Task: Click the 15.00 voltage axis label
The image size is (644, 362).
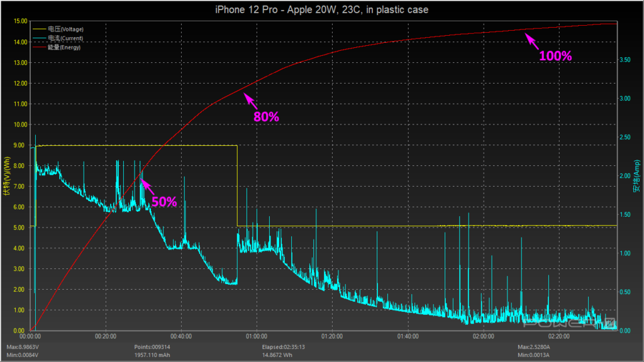Action: click(21, 21)
